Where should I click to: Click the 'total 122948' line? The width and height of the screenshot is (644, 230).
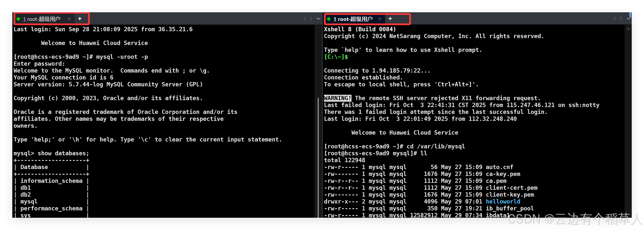(x=345, y=160)
